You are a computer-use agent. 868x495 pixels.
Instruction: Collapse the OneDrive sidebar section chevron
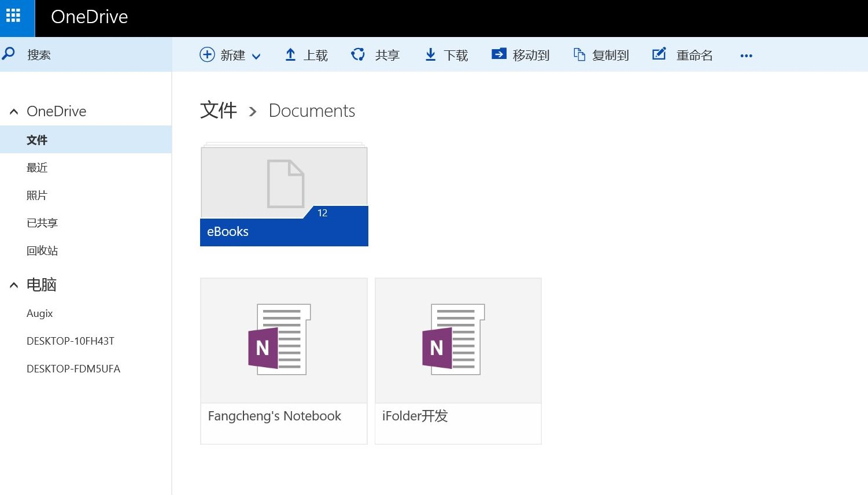click(x=14, y=112)
